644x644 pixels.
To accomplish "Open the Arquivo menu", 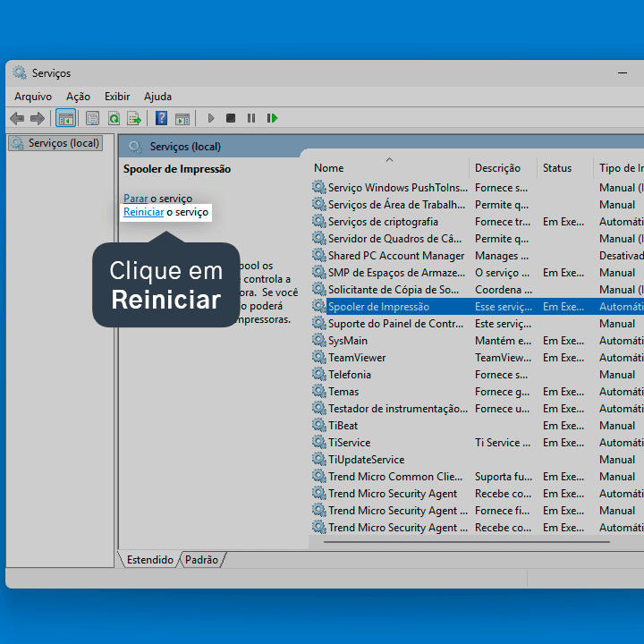I will coord(33,97).
